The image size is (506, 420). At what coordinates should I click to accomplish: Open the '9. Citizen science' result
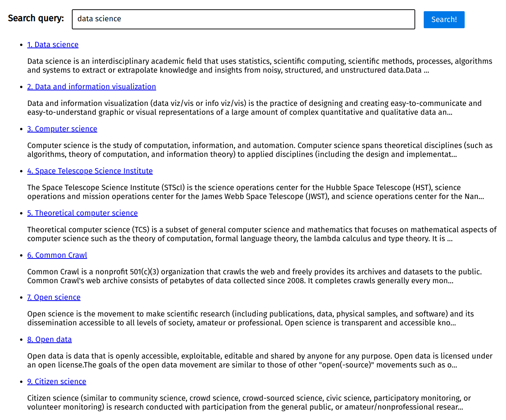click(x=57, y=381)
